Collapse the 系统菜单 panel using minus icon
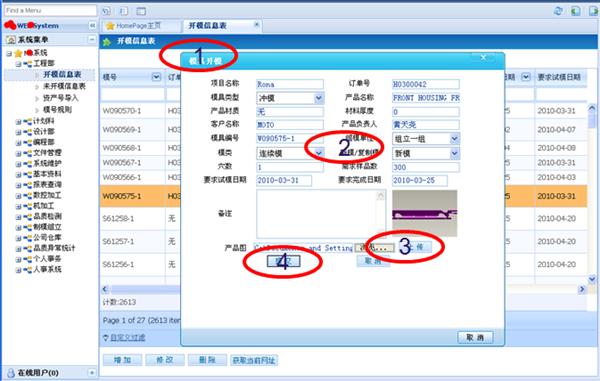 (x=92, y=39)
